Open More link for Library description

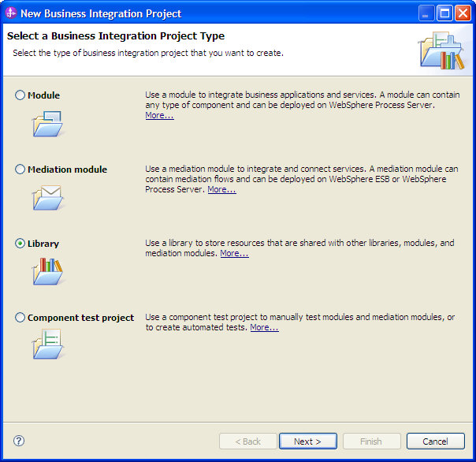coord(234,253)
